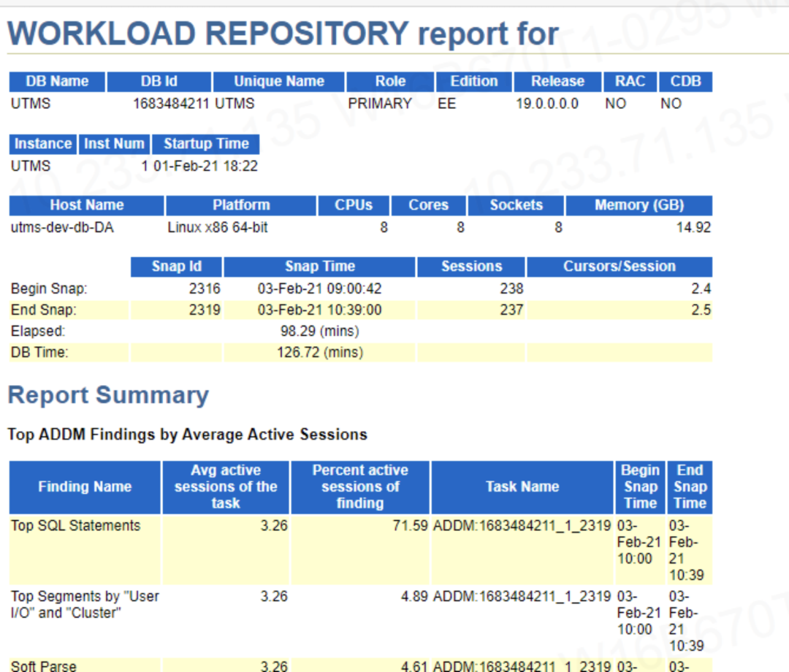The height and width of the screenshot is (672, 789).
Task: Select the percent value 71.59
Action: pyautogui.click(x=410, y=526)
